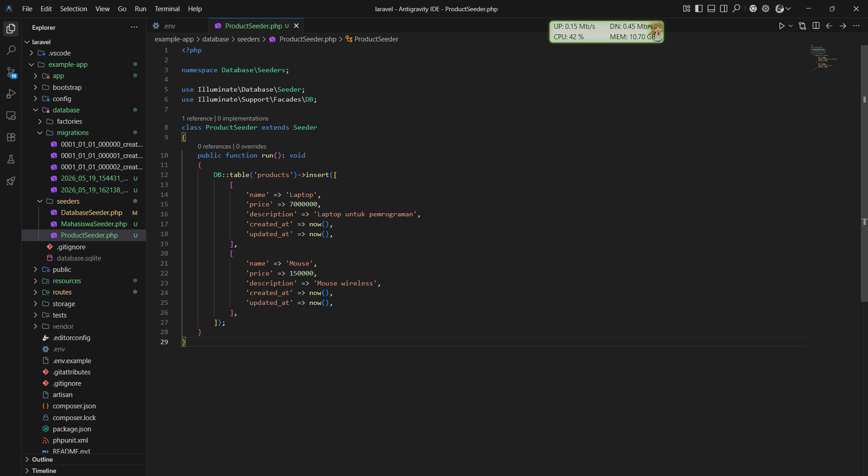868x476 pixels.
Task: Collapse the migrations folder
Action: point(40,133)
